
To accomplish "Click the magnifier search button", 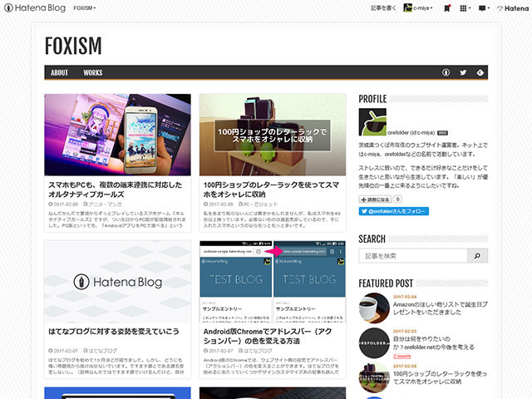I will click(x=478, y=256).
